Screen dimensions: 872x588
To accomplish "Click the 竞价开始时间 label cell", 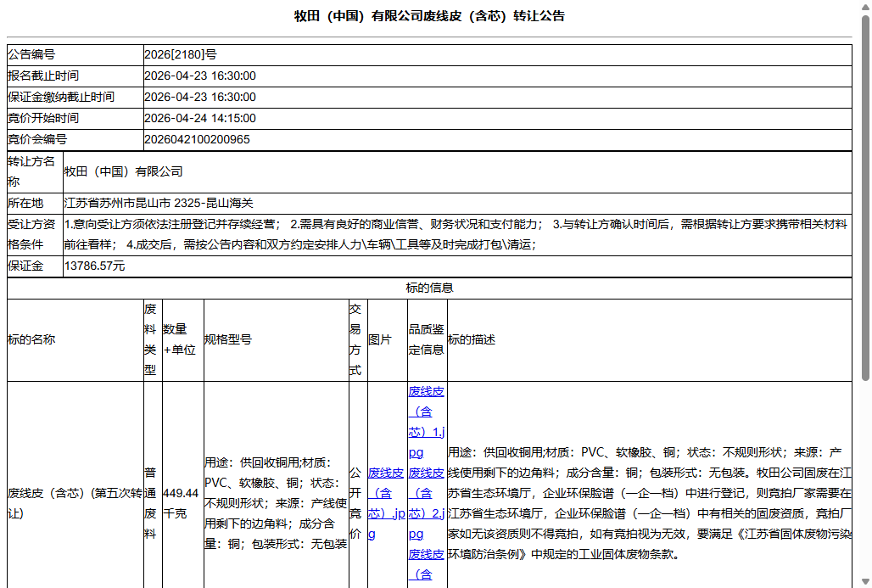I will tap(75, 118).
